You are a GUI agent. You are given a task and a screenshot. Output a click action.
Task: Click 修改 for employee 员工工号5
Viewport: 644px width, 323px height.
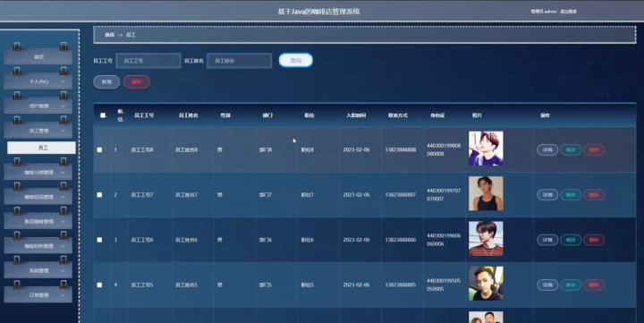pos(571,285)
